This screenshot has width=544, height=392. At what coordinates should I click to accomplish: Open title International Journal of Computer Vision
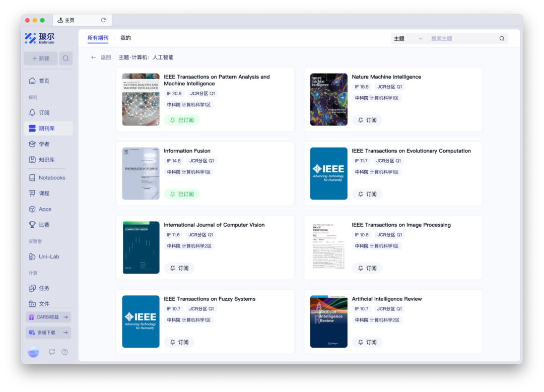214,225
